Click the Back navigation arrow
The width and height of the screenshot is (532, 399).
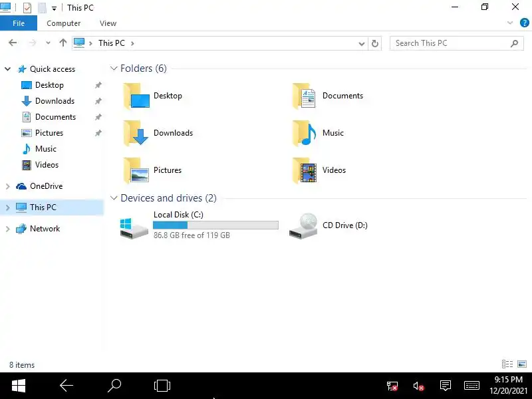tap(13, 43)
